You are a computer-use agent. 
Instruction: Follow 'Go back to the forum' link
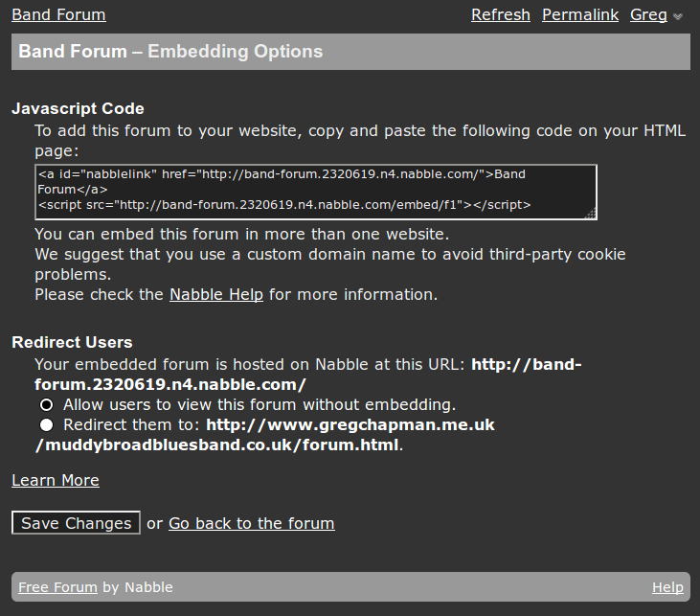(x=251, y=524)
